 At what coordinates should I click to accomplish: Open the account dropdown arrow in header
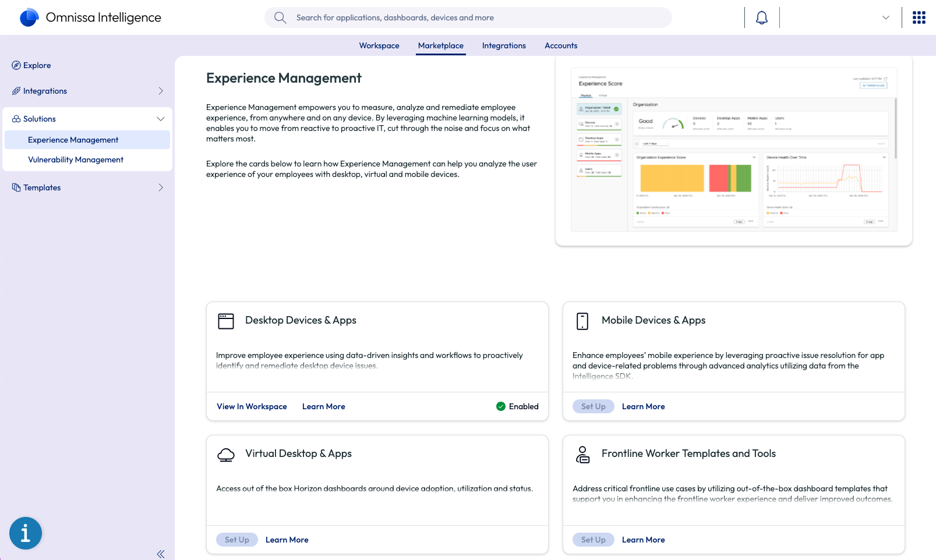(x=886, y=17)
